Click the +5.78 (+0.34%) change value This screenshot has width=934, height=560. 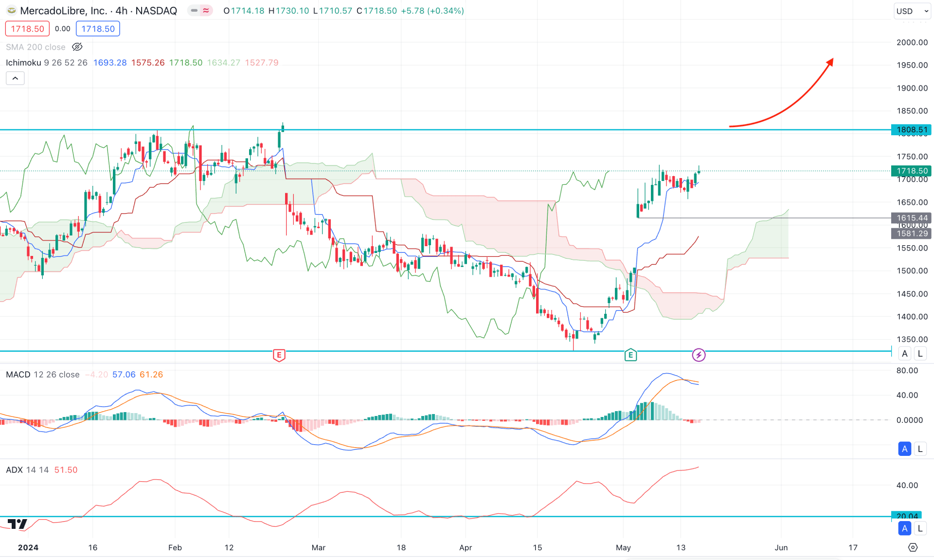point(432,11)
